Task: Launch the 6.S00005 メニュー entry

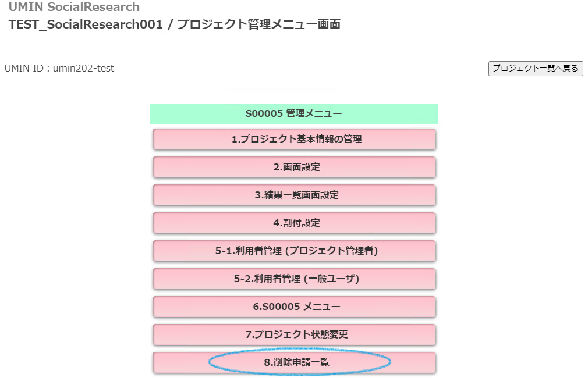Action: tap(294, 307)
